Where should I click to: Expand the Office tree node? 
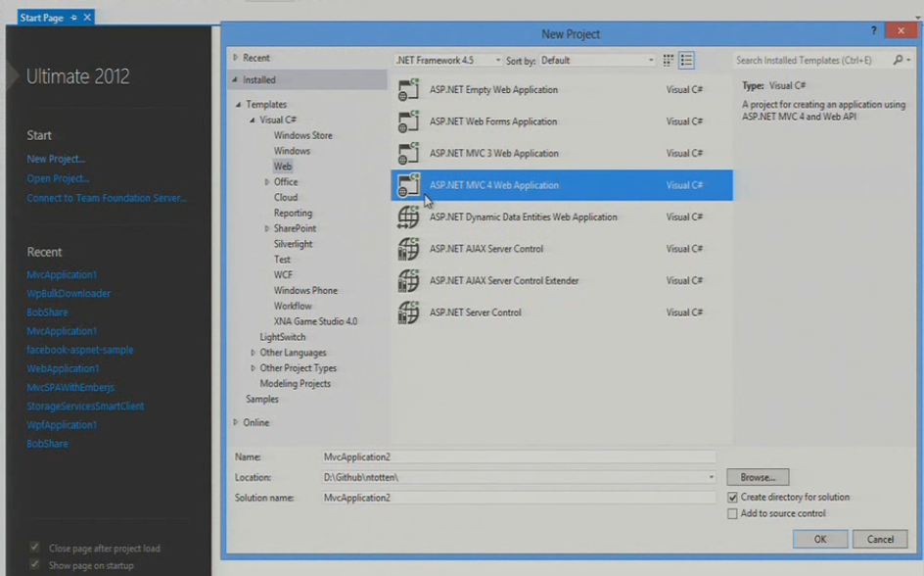point(266,182)
